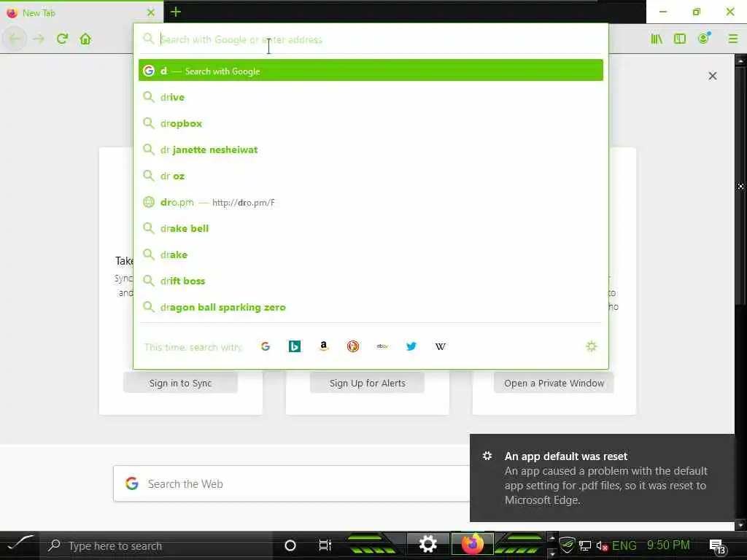
Task: Go back using the back arrow
Action: click(x=15, y=39)
